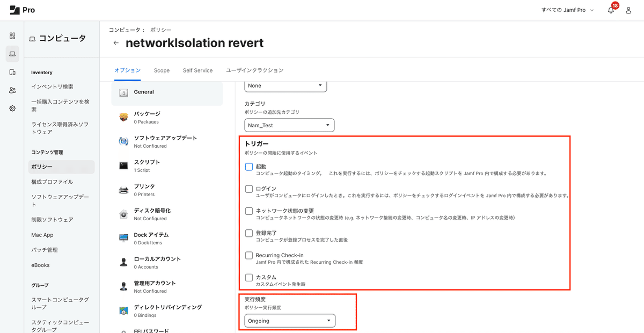Click the パッケージ package box icon
644x333 pixels.
coord(123,117)
